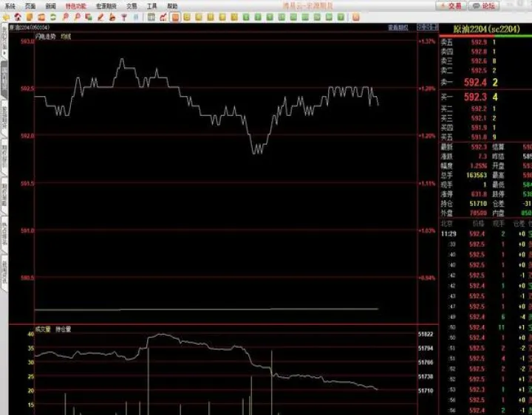
Task: Open the 套利期权 menu
Action: (106, 5)
